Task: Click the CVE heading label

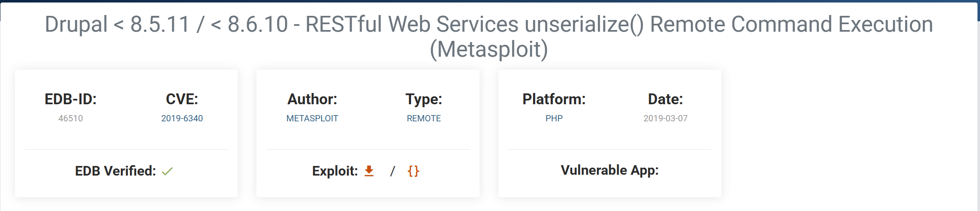Action: pos(182,99)
